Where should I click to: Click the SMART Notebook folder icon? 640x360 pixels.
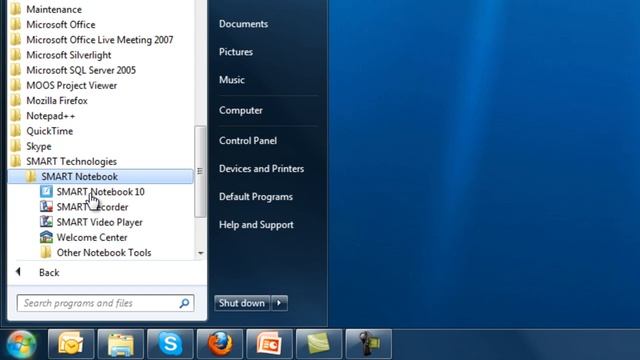[31, 176]
